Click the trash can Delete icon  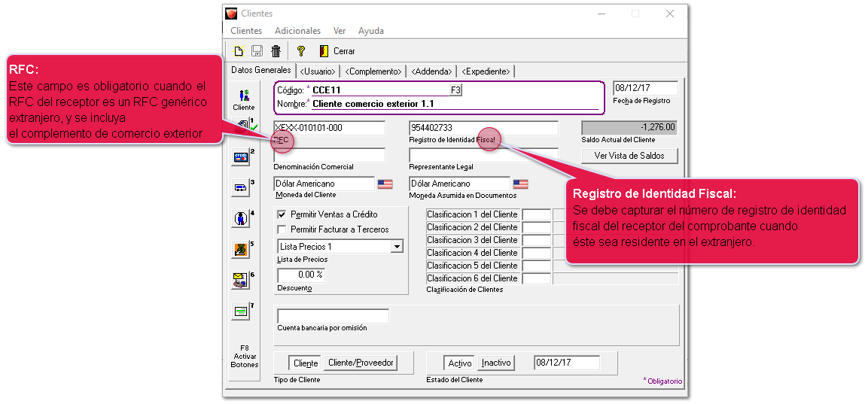276,51
